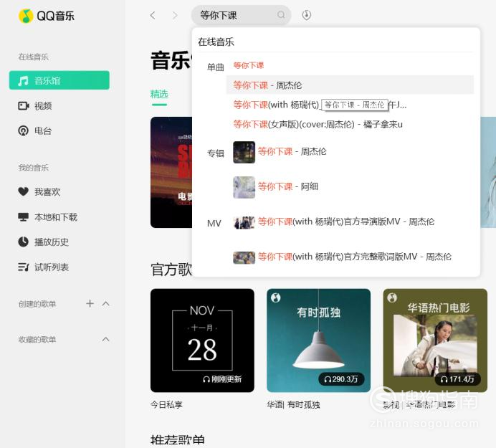Go forward with the right arrow
This screenshot has width=496, height=448.
(x=175, y=15)
